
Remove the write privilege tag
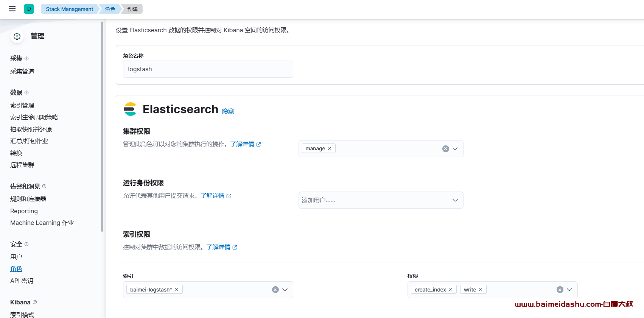click(x=480, y=290)
